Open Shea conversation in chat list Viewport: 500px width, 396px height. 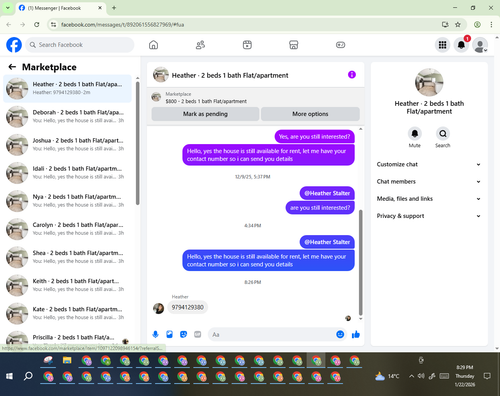[x=67, y=257]
